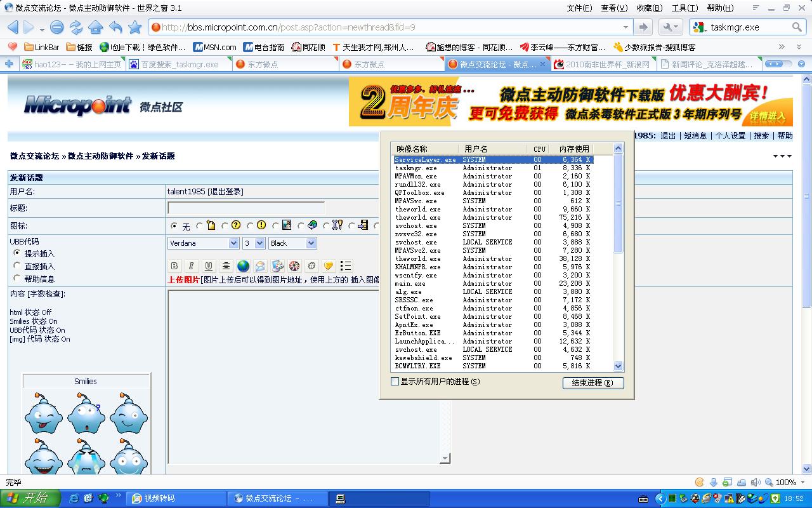Click the insert email envelope icon

[x=260, y=266]
